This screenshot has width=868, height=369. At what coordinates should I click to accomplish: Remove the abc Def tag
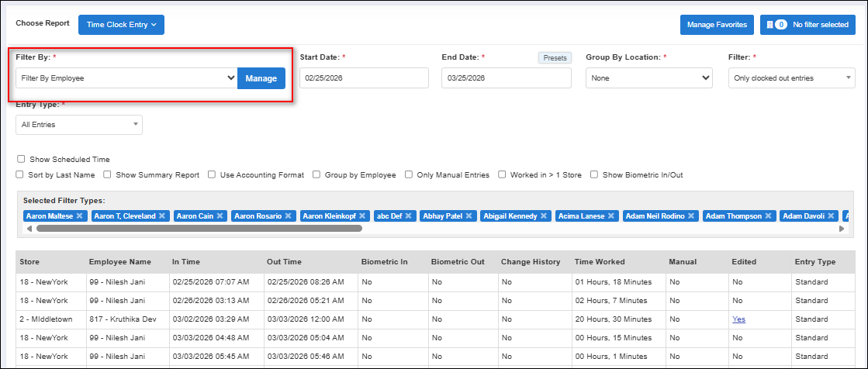pos(408,216)
